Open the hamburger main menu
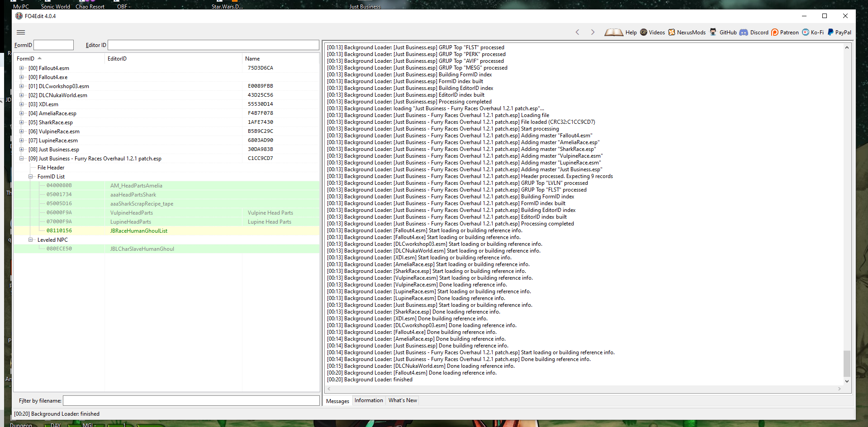The image size is (868, 427). coord(21,32)
